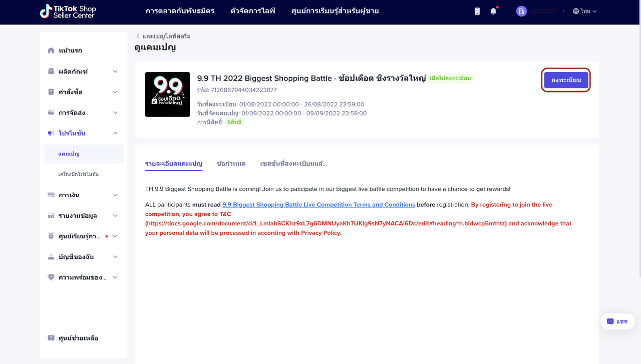Click the เปิดให้ลงทะเบียน status badge
Viewport: 641px width, 364px height.
coord(451,78)
